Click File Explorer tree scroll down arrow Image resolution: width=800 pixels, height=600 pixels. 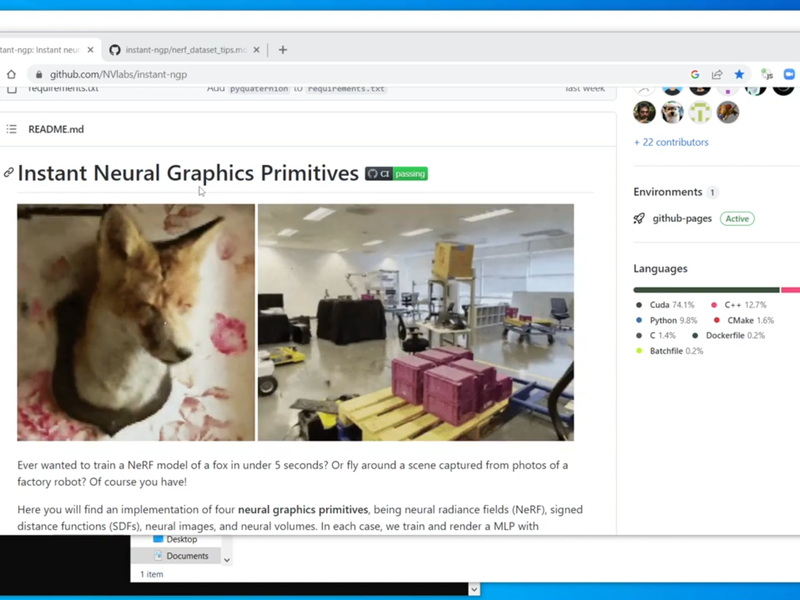coord(227,560)
